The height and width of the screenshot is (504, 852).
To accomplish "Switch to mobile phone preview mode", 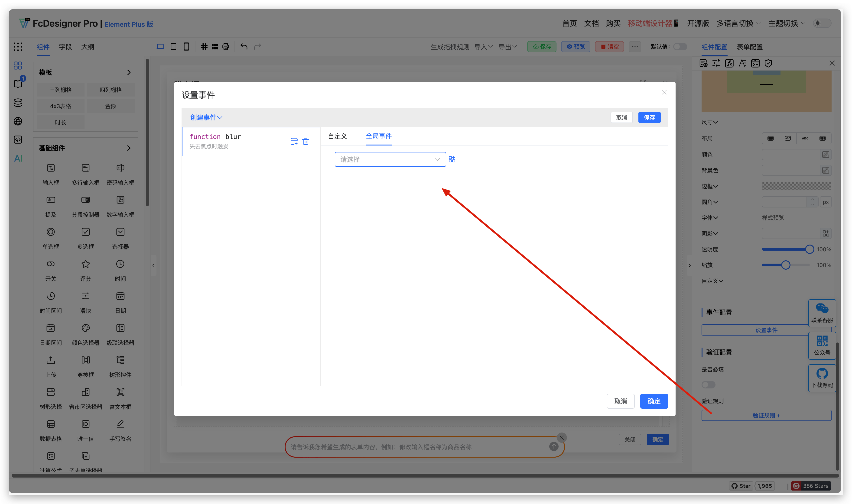I will tap(186, 47).
